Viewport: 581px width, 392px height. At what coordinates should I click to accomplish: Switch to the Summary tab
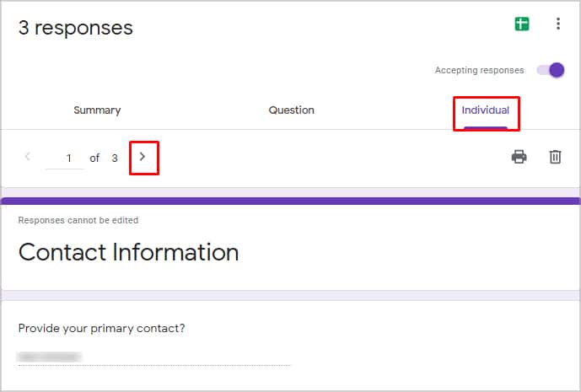pos(97,110)
